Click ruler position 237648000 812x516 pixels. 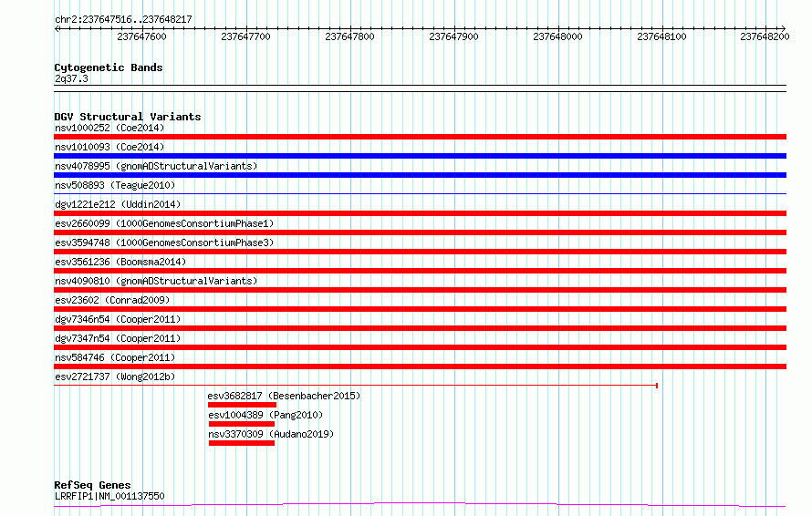tap(557, 36)
